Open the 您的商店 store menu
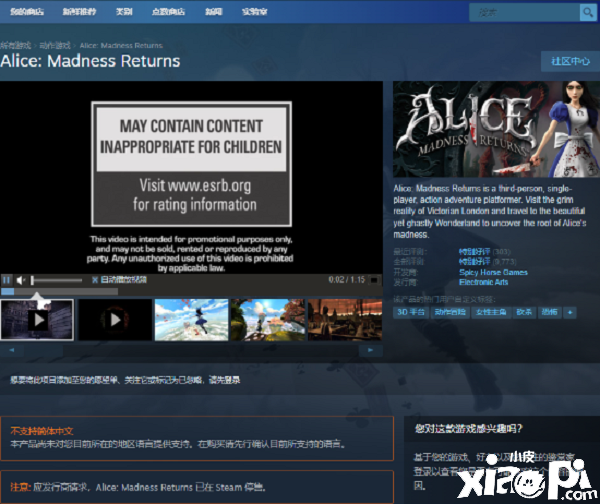This screenshot has width=600, height=504. pos(26,12)
